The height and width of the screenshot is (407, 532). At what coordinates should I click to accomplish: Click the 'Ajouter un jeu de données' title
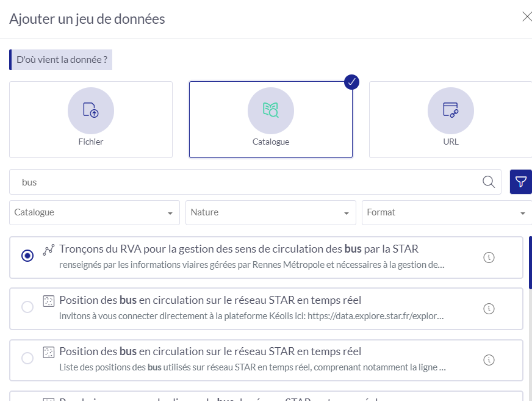point(87,19)
